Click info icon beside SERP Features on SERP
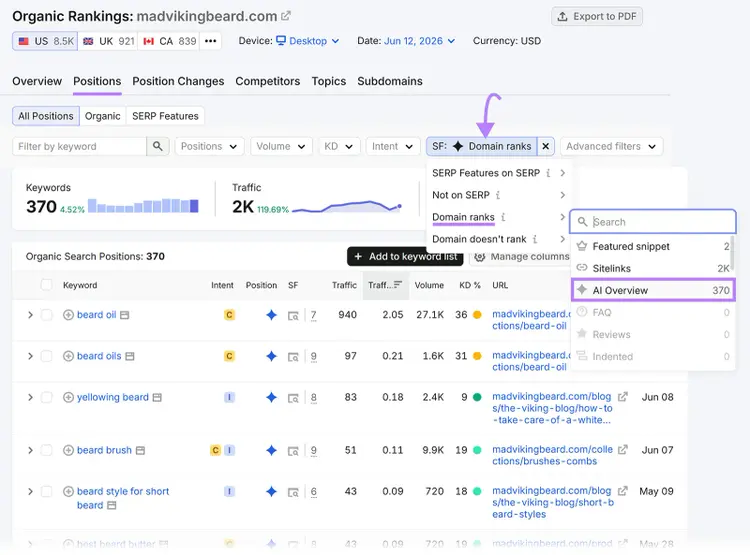750x555 pixels. 548,173
